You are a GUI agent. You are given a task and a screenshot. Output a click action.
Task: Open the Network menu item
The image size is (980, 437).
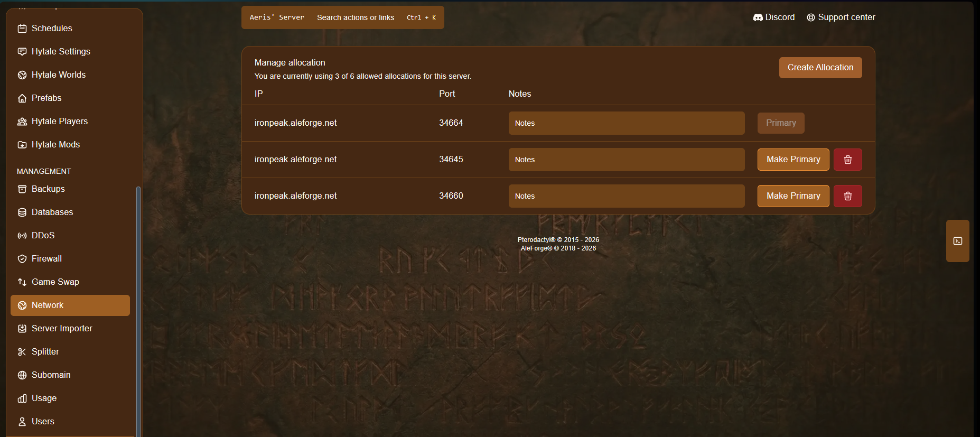point(70,305)
